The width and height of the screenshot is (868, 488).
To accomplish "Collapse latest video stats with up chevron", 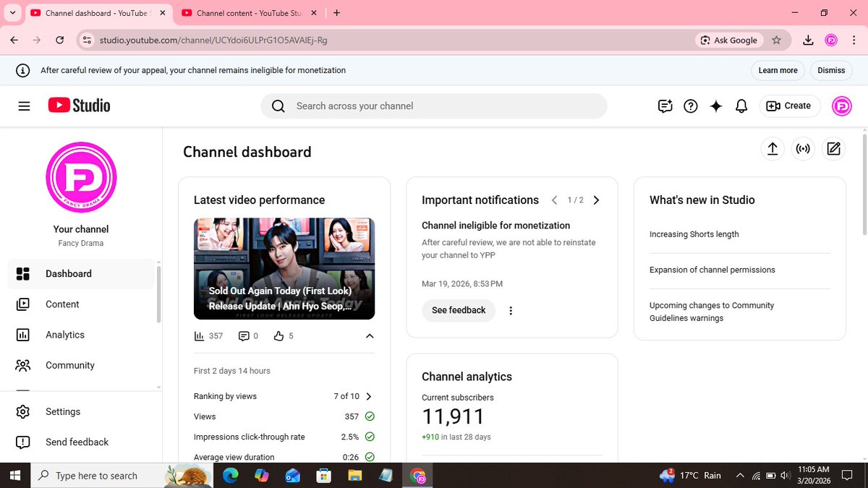I will [369, 336].
